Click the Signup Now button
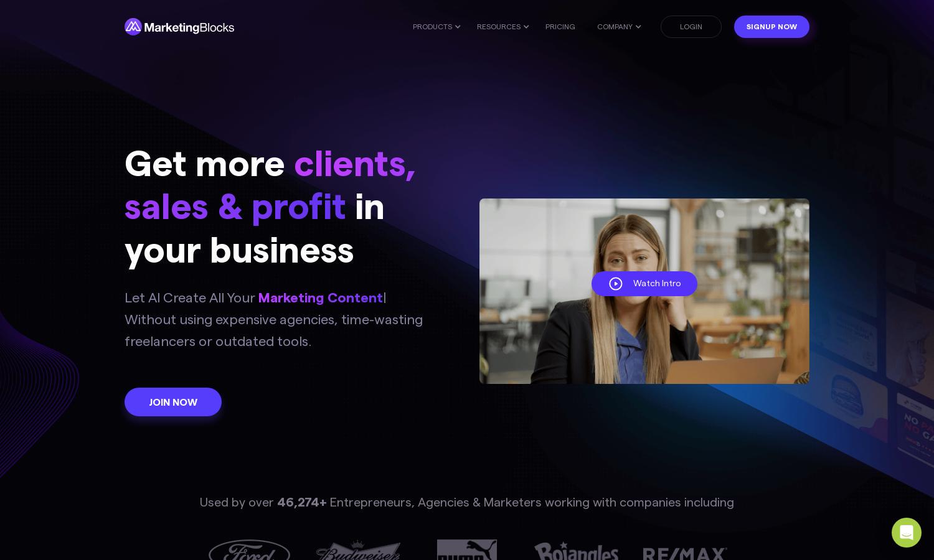The image size is (934, 560). tap(771, 27)
